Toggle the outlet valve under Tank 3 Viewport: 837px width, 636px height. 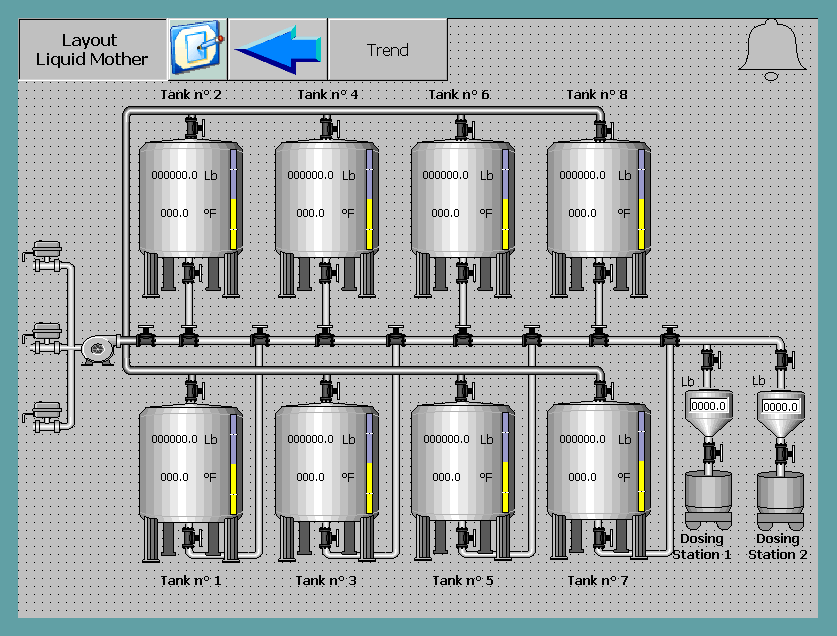[x=328, y=537]
